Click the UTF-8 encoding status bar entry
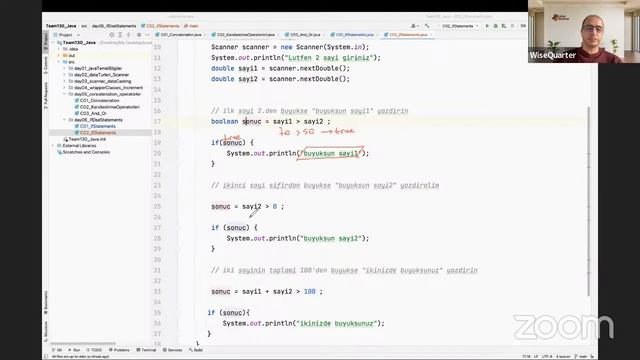Viewport: 640px width, 360px height. pyautogui.click(x=547, y=356)
